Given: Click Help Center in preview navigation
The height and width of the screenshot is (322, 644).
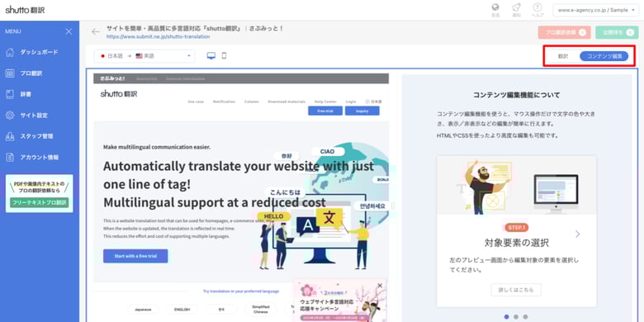Looking at the screenshot, I should coord(325,102).
